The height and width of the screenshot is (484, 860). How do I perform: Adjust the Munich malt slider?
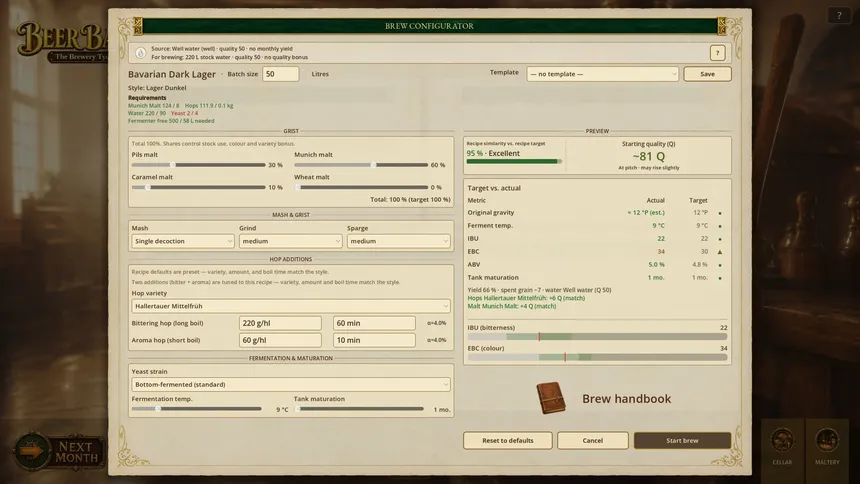(361, 165)
